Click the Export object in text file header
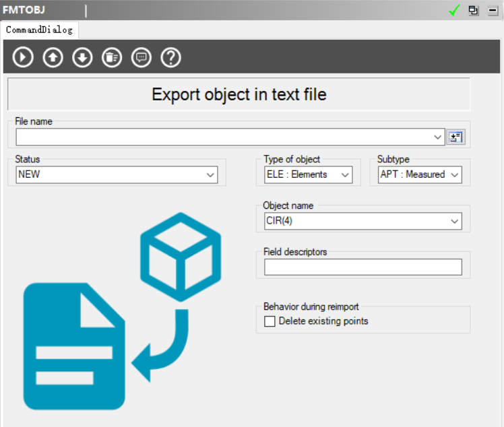The height and width of the screenshot is (427, 504). pos(239,94)
